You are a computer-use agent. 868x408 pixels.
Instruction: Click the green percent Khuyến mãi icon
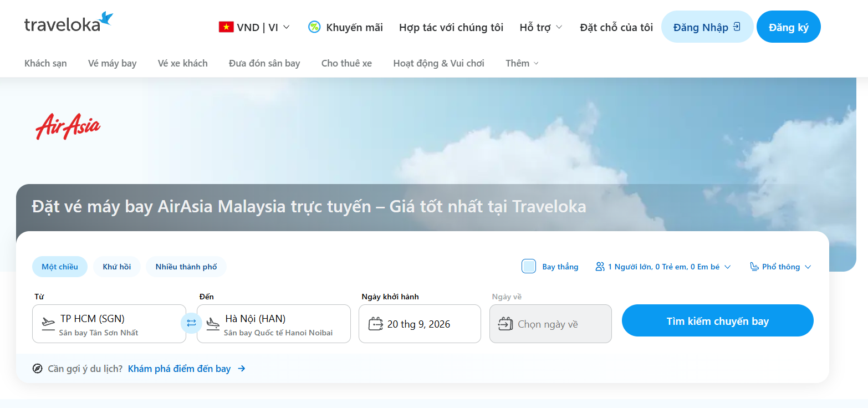click(x=314, y=27)
